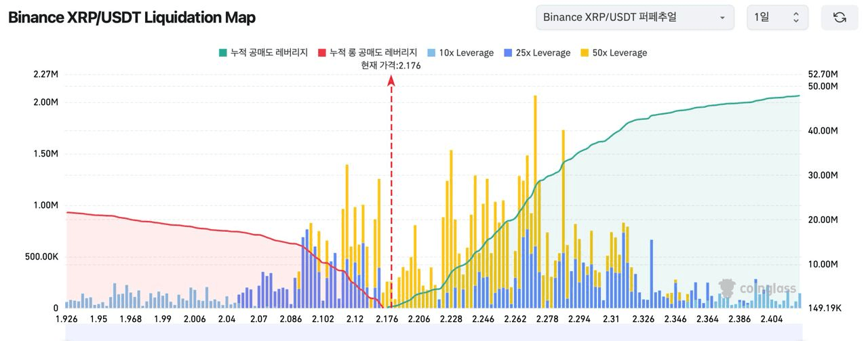The width and height of the screenshot is (868, 341).
Task: Click the isolated blue bar near 2.326
Action: point(652,271)
